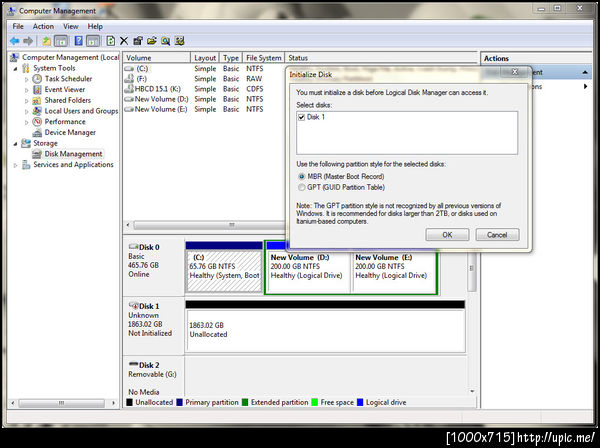Expand Services and Applications node
This screenshot has width=600, height=448.
[x=16, y=165]
